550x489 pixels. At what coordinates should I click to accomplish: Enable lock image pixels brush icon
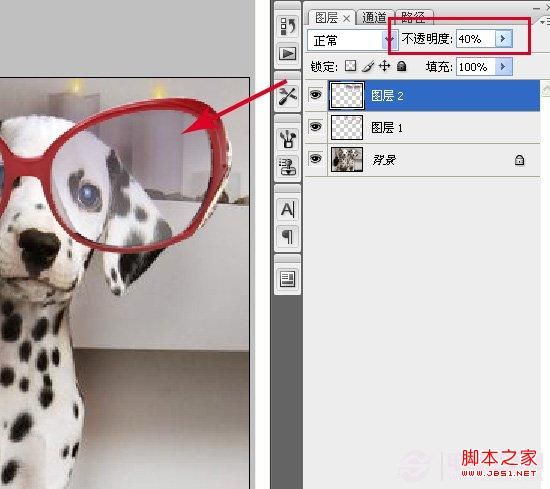[x=368, y=66]
